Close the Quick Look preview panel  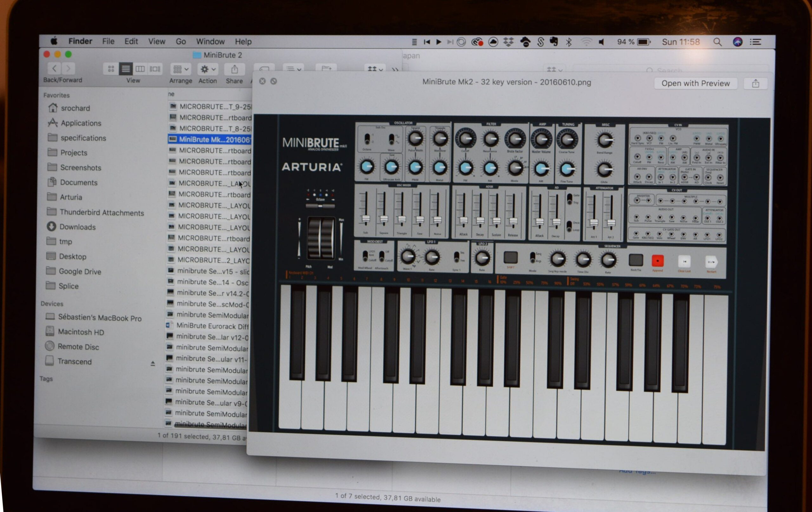262,81
